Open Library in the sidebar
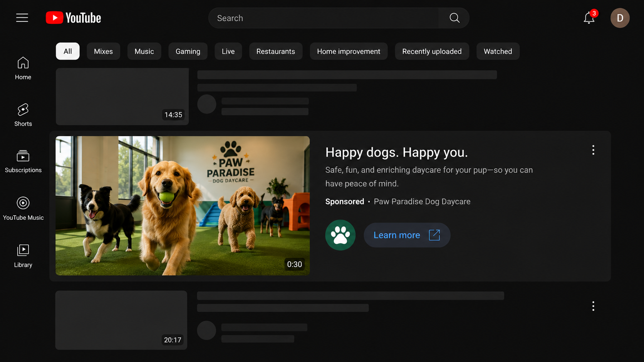Viewport: 644px width, 362px height. tap(23, 256)
